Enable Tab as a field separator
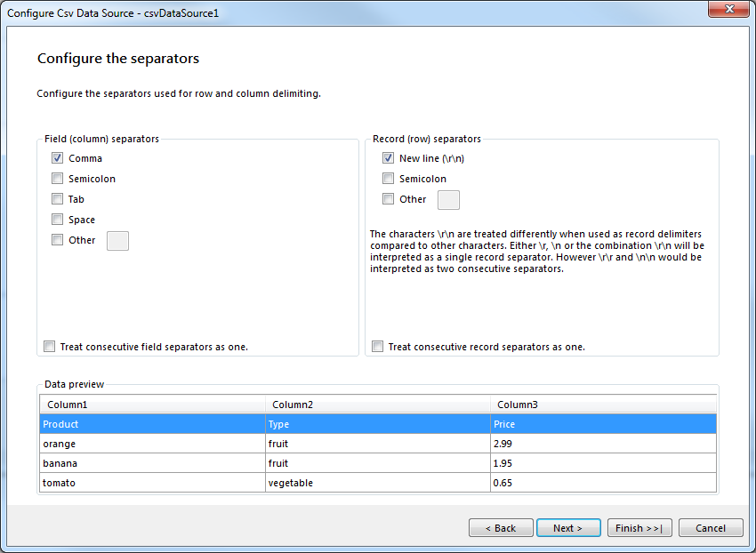This screenshot has height=553, width=756. 57,198
